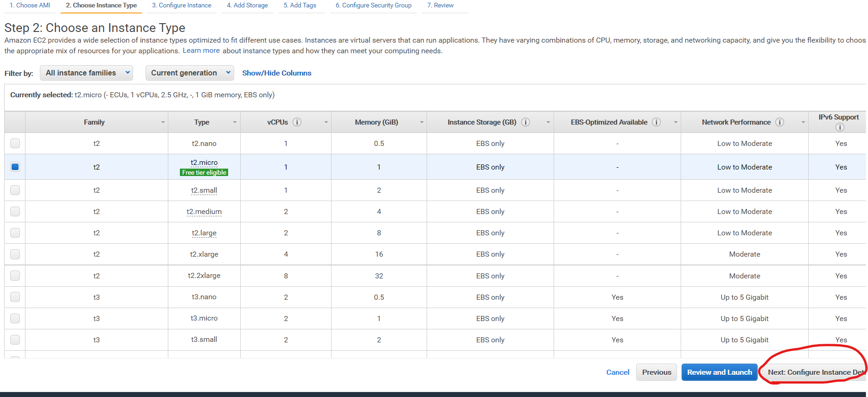Click Next: Configure Instance Details button
868x397 pixels.
point(815,372)
